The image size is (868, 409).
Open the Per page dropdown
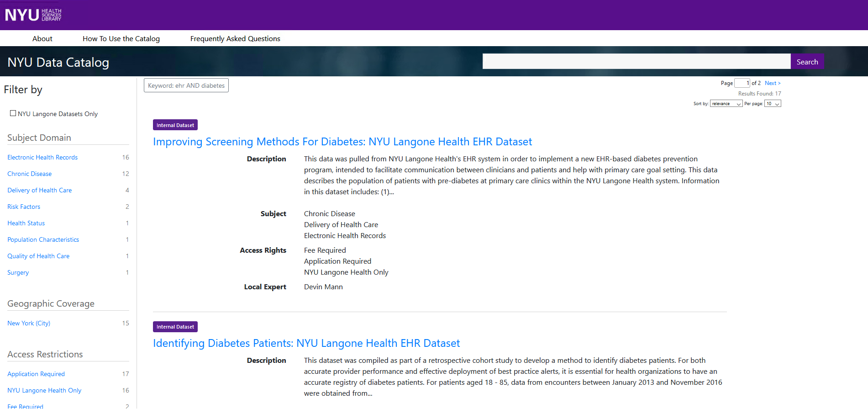[773, 104]
